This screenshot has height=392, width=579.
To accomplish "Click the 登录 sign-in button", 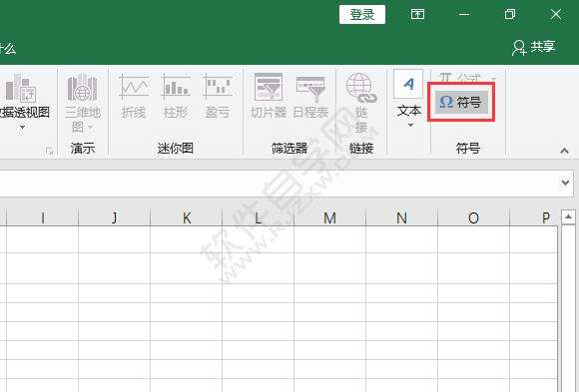I will (x=361, y=15).
